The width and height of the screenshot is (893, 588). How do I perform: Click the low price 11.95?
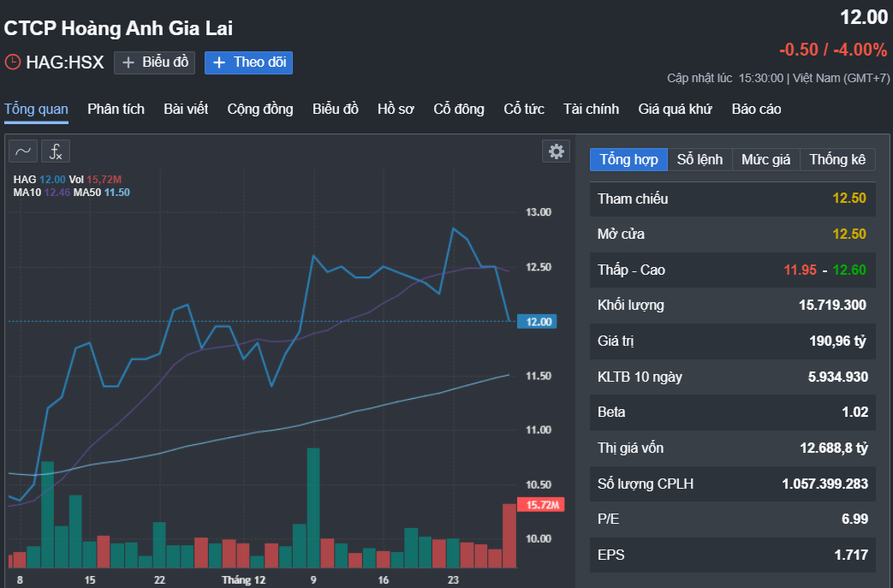click(801, 270)
